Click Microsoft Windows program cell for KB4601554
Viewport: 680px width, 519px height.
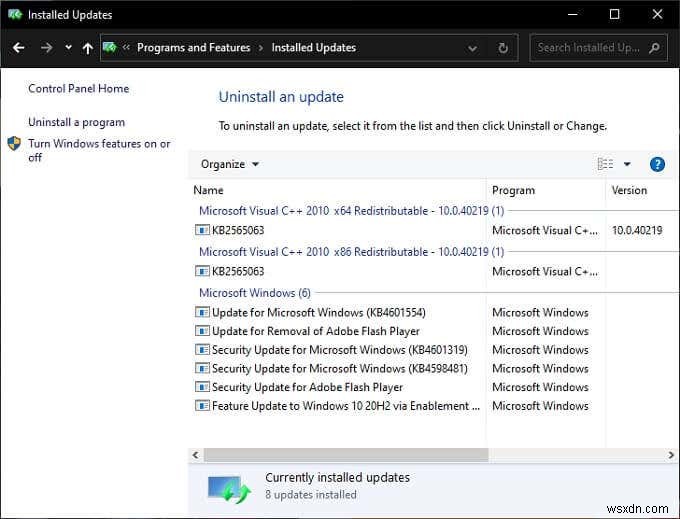click(540, 313)
